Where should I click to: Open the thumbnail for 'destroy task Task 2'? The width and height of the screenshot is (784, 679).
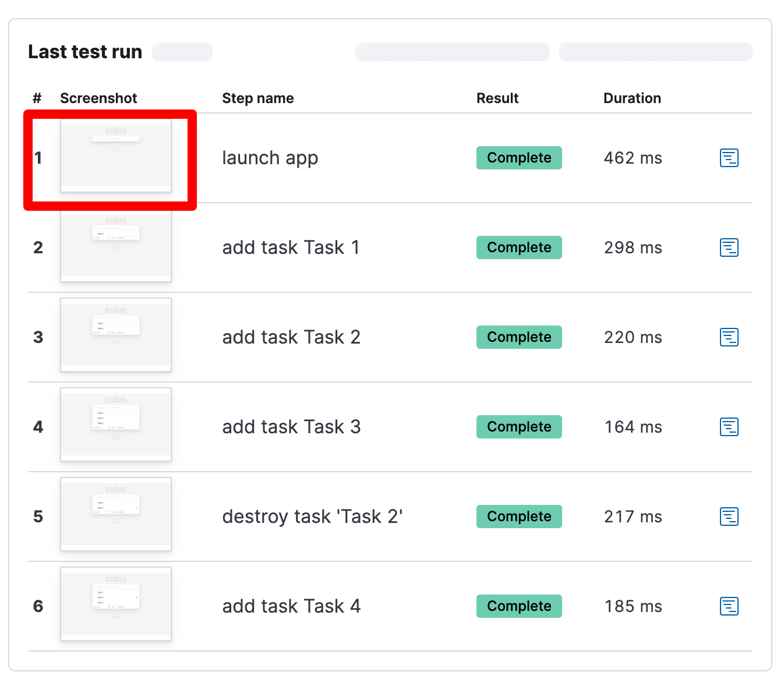pyautogui.click(x=115, y=515)
